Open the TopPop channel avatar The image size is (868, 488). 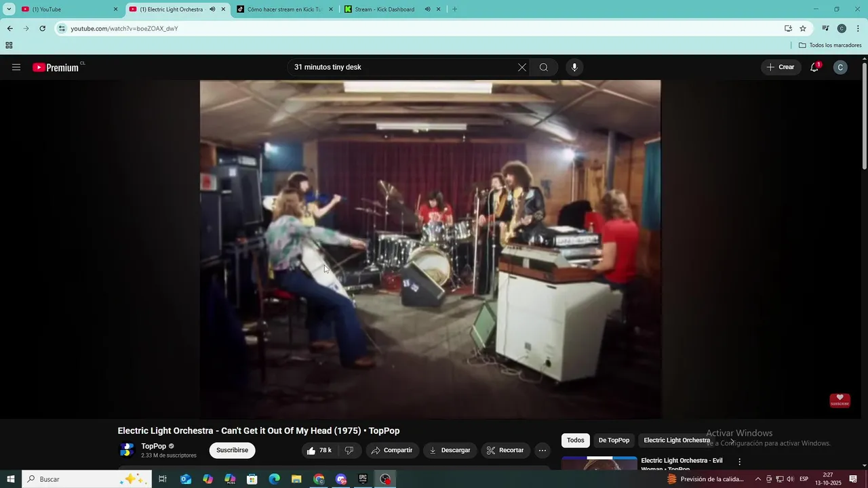(x=127, y=450)
